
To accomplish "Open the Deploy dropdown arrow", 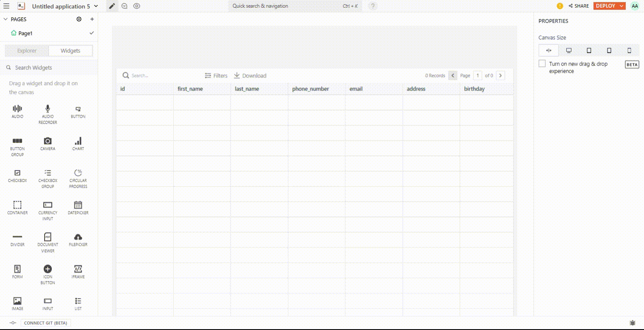I will 621,6.
